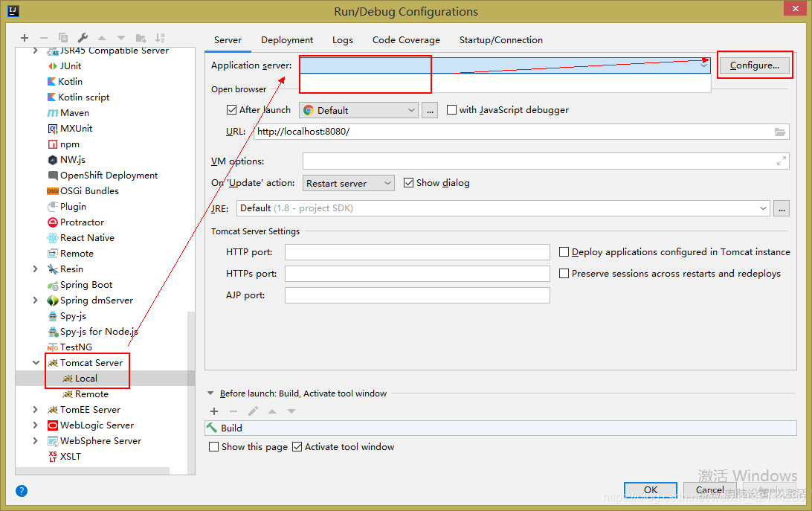Enable with JavaScript debugger checkbox

451,110
